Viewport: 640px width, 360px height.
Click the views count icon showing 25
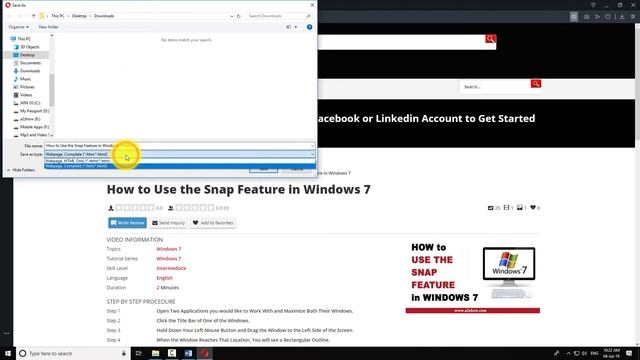[491, 208]
